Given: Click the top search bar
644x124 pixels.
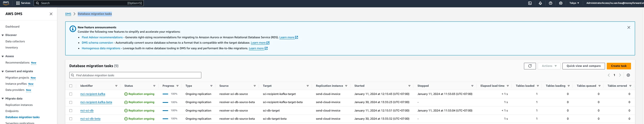Looking at the screenshot, I should (x=89, y=3).
